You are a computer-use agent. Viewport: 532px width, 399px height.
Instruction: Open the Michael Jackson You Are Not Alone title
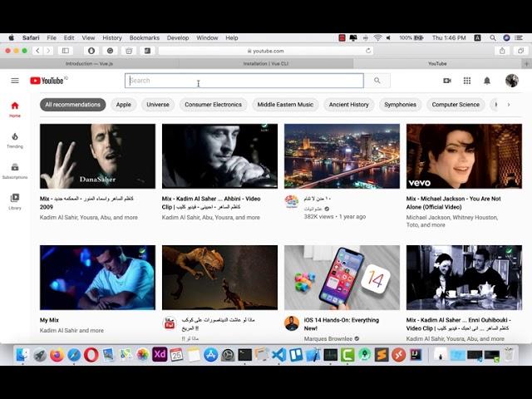click(x=453, y=203)
